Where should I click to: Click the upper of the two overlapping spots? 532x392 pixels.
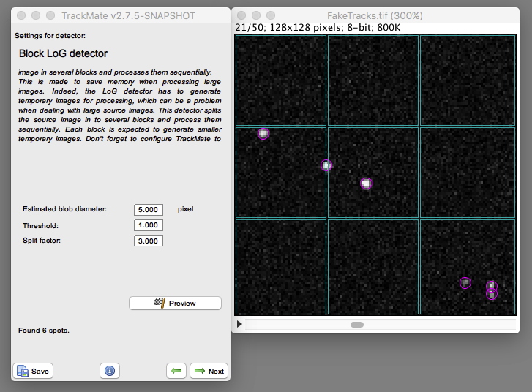[492, 286]
